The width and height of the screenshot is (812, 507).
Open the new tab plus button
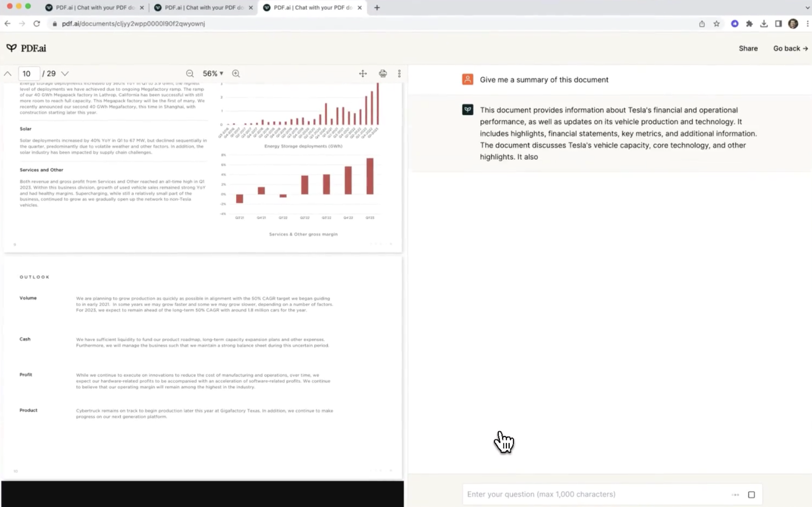pyautogui.click(x=377, y=7)
